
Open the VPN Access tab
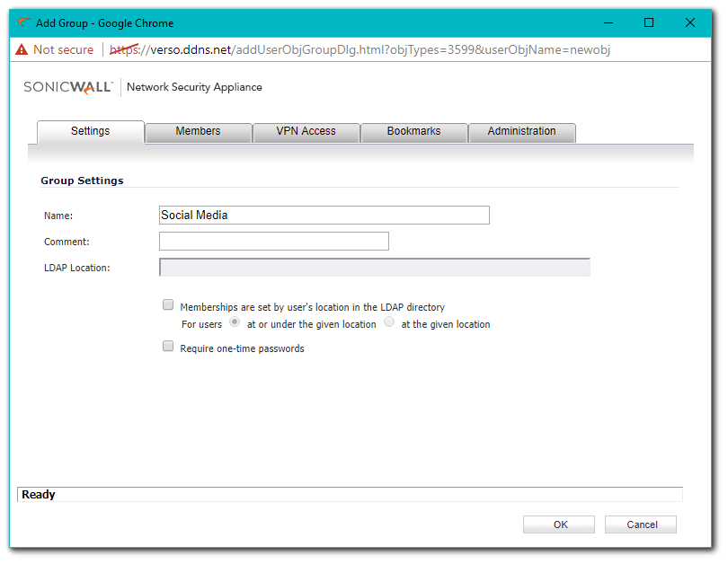(306, 131)
